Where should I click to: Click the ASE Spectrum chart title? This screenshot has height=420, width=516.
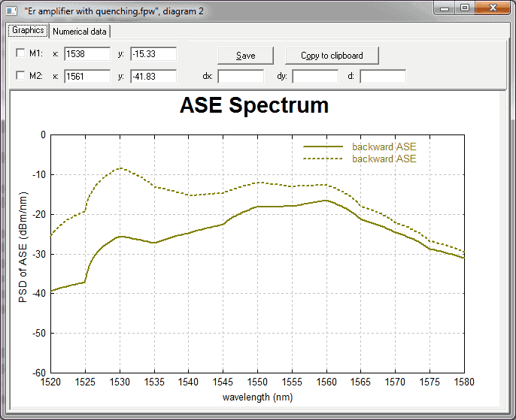(x=254, y=105)
